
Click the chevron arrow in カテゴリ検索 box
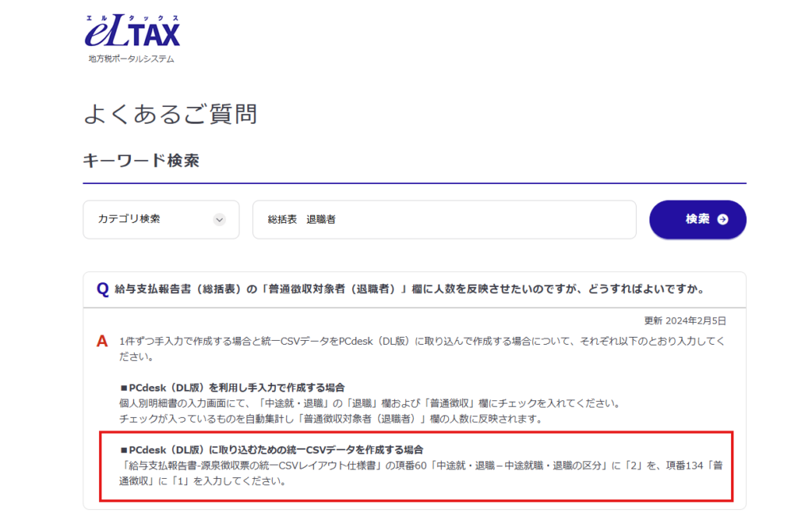[220, 220]
